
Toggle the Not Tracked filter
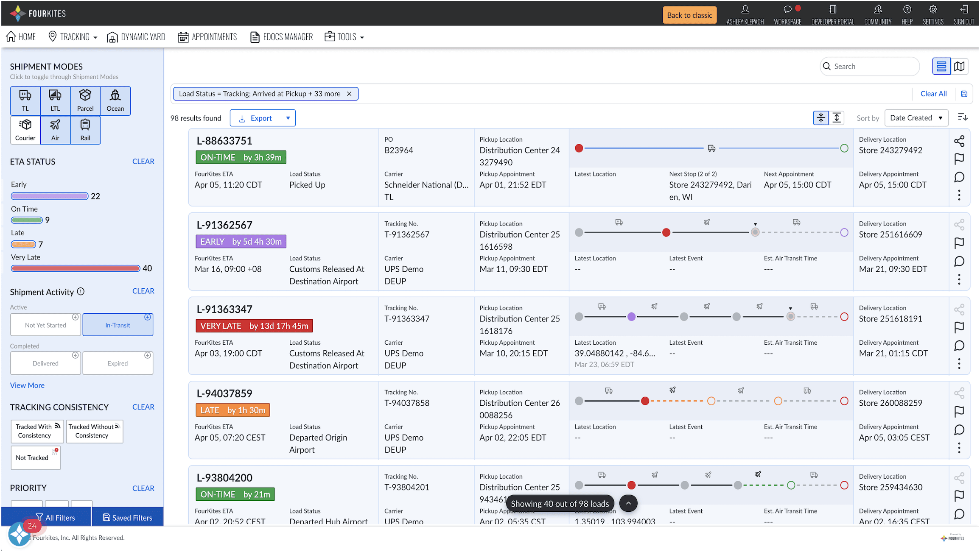coord(36,457)
